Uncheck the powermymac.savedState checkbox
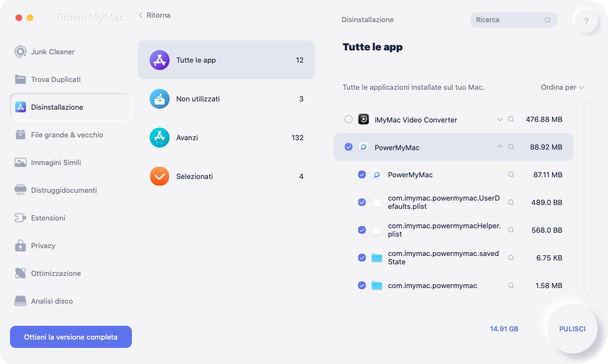 click(x=362, y=258)
